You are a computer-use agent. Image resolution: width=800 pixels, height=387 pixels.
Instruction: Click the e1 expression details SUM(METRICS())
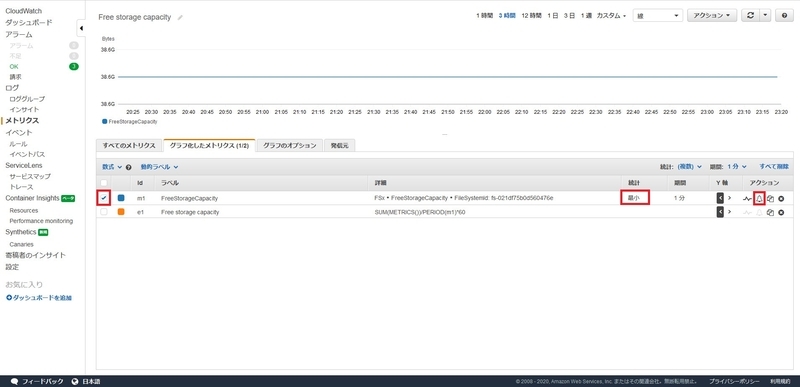(419, 212)
